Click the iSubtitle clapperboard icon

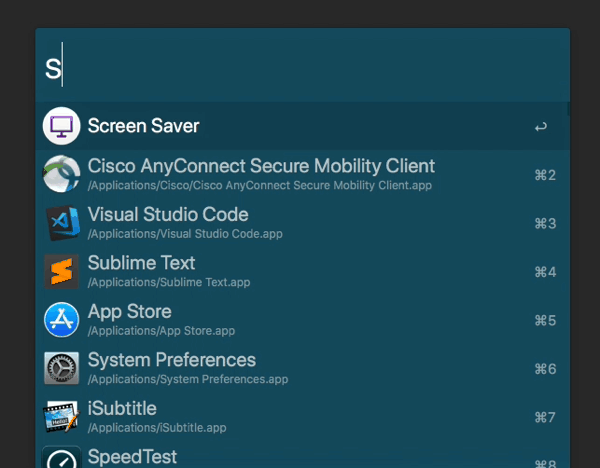[x=61, y=417]
